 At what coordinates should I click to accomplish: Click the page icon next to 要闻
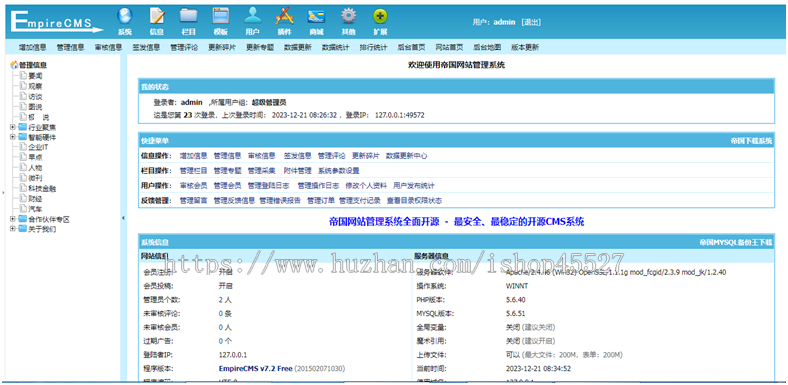coord(23,75)
